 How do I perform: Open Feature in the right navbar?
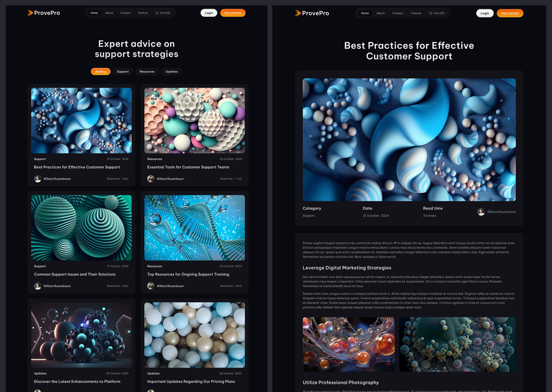(416, 13)
